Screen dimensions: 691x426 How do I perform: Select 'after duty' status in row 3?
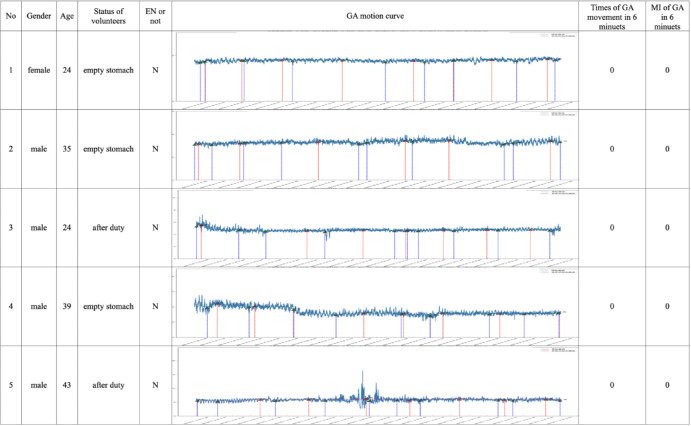point(108,227)
